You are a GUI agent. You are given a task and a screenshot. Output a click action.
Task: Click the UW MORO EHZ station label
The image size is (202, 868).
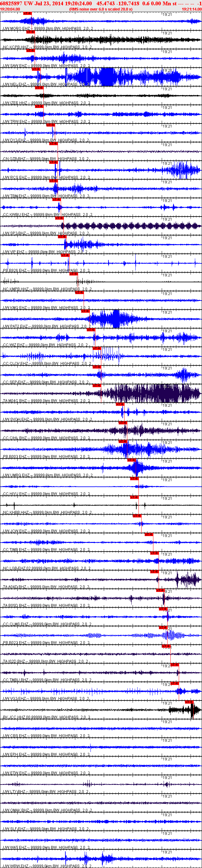tap(48, 29)
